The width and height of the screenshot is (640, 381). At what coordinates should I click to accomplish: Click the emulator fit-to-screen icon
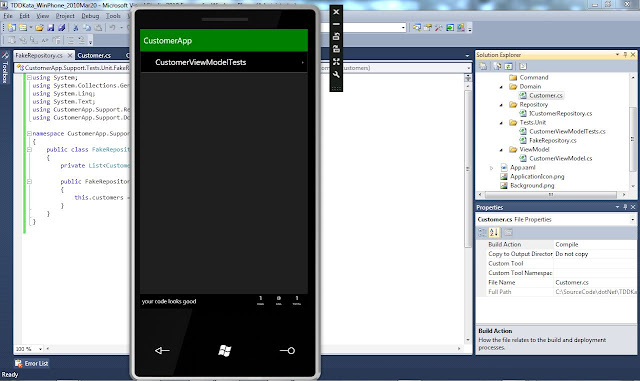click(x=336, y=61)
